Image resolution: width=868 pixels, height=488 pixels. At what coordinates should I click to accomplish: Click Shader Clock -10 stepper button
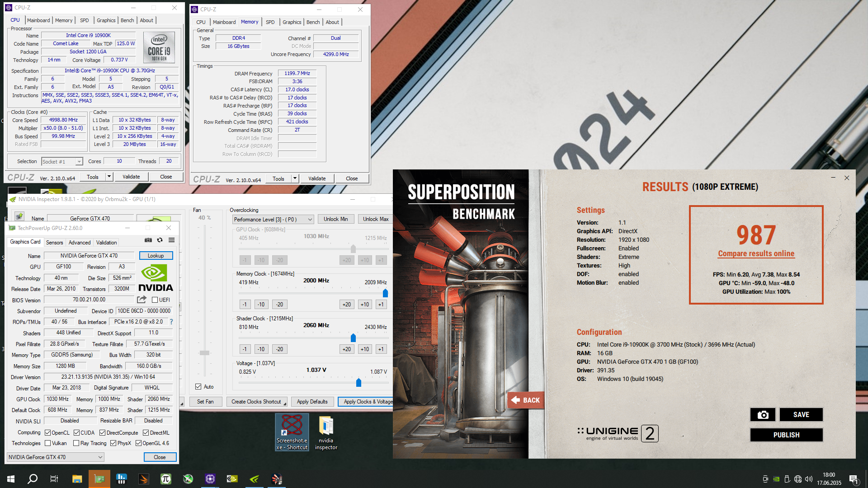tap(261, 349)
